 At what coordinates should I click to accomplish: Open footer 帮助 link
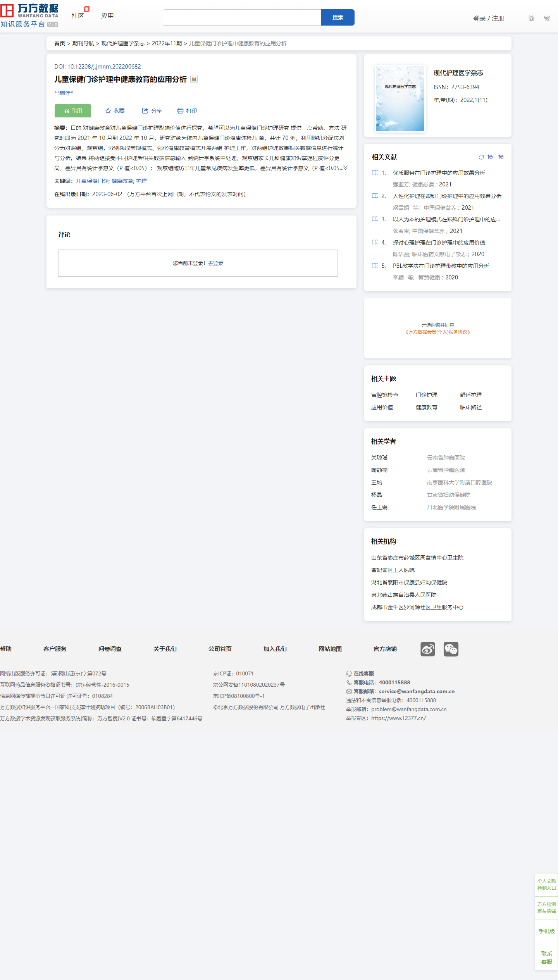coord(6,649)
